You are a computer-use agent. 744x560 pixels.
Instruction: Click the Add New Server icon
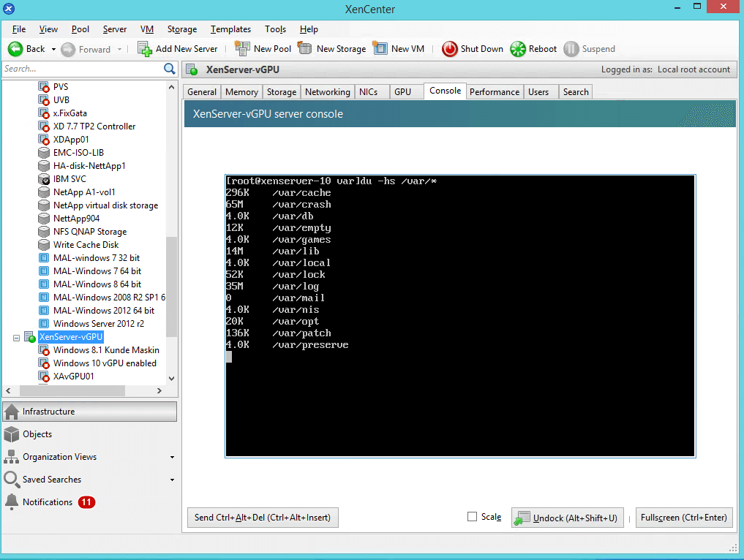pyautogui.click(x=144, y=49)
